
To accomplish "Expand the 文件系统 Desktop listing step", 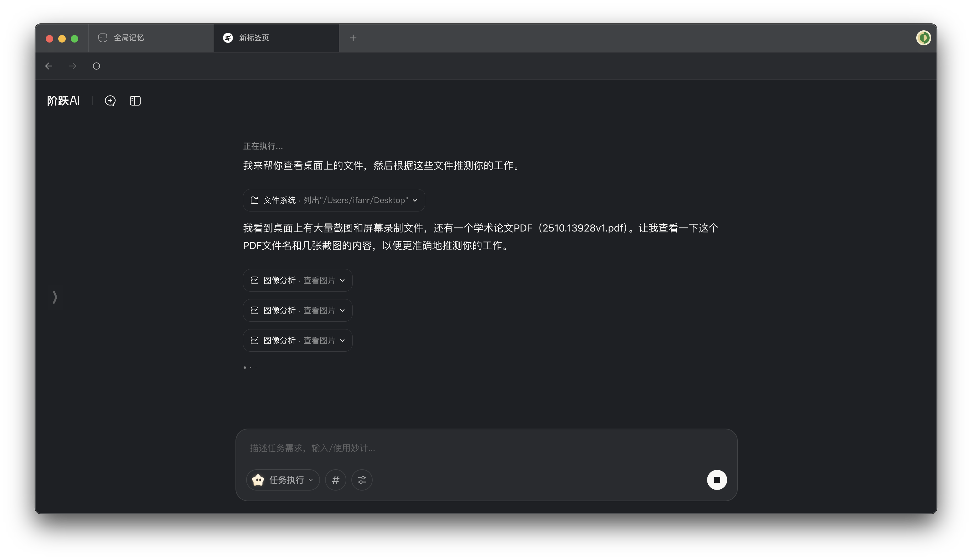I will point(334,200).
